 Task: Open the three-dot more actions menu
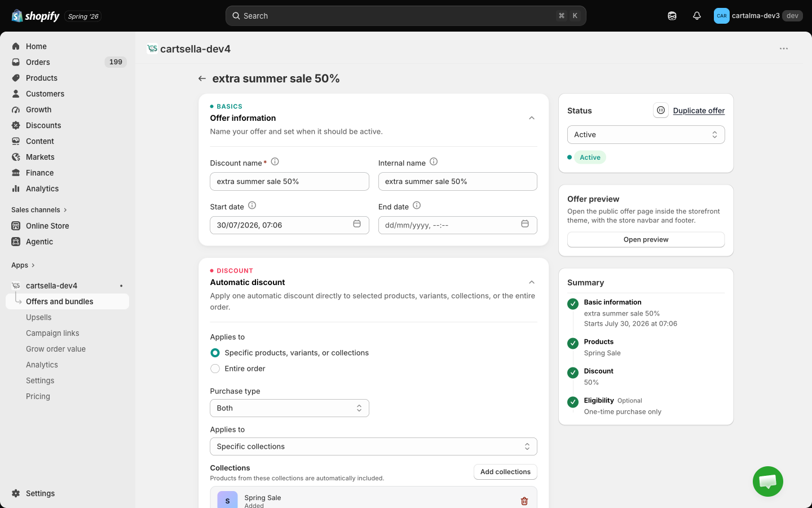click(x=784, y=49)
